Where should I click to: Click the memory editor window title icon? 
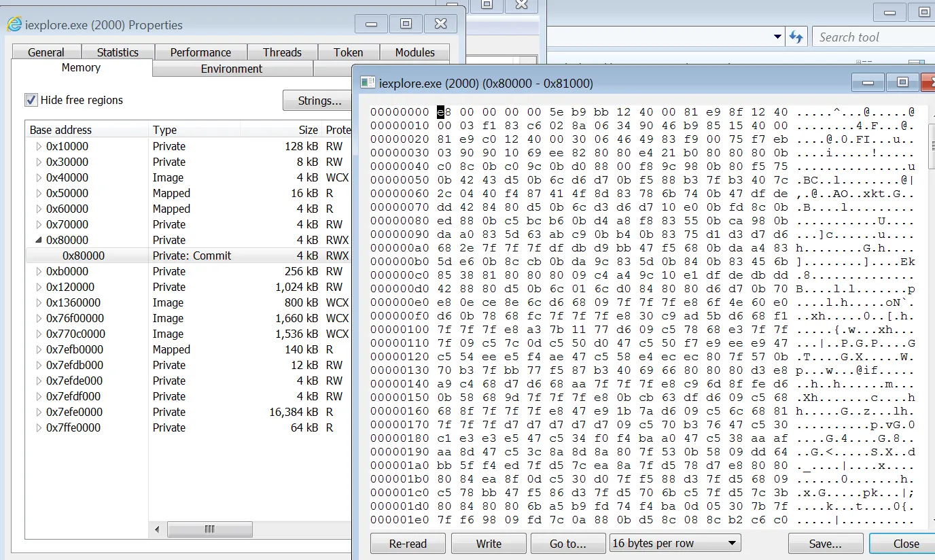[x=368, y=83]
